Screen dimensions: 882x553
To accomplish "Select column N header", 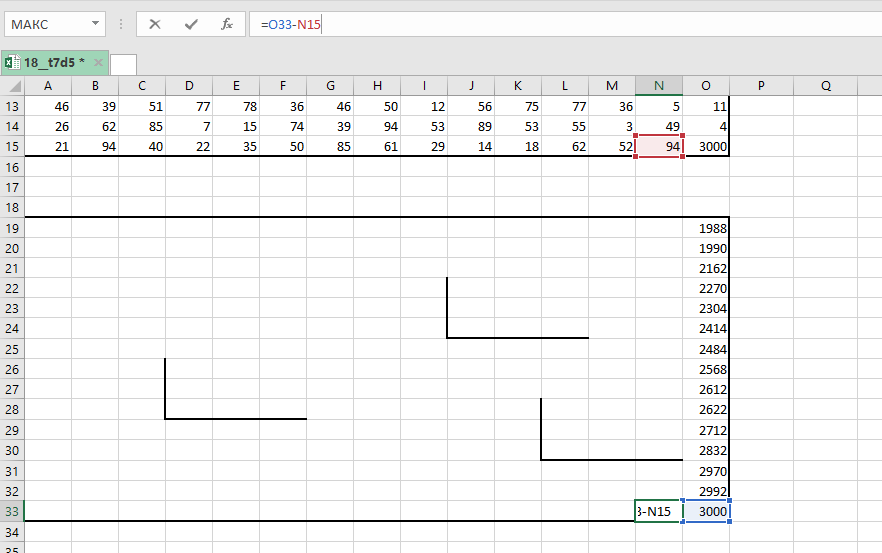I will point(659,86).
